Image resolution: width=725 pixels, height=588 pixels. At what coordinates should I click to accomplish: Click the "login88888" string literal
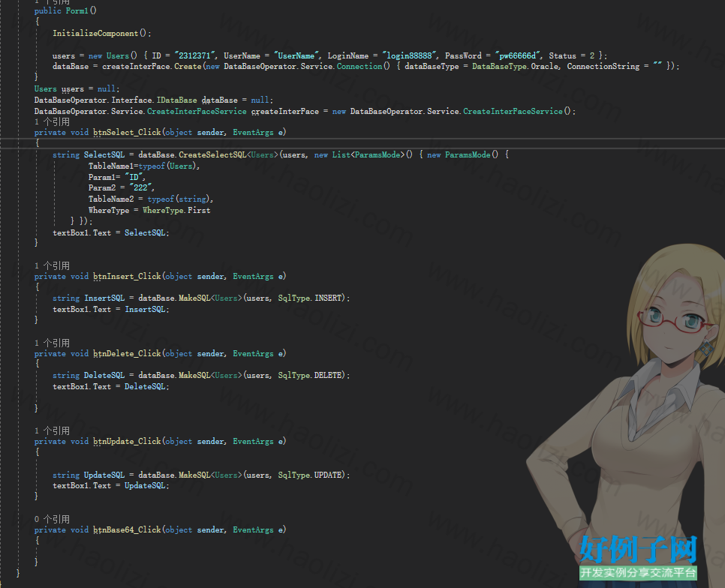pyautogui.click(x=410, y=55)
